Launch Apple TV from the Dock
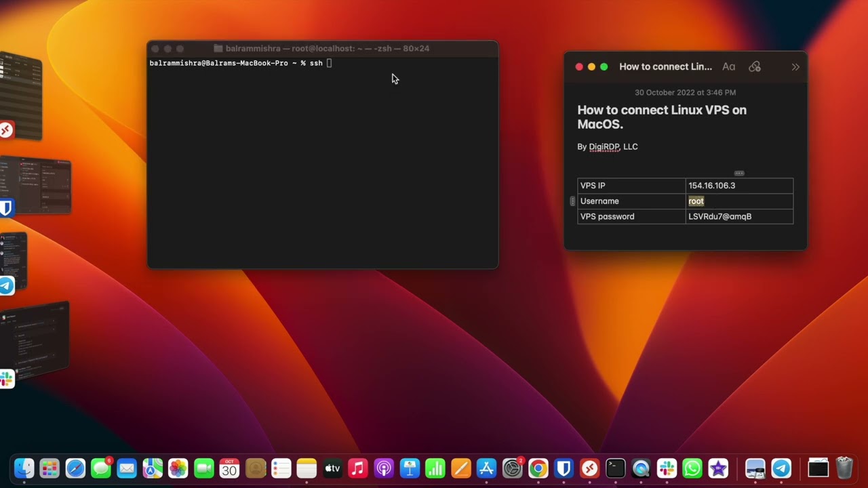 pyautogui.click(x=332, y=468)
